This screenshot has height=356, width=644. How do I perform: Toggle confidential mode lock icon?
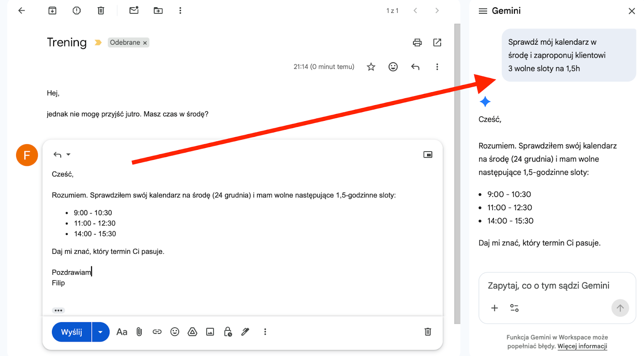[x=228, y=332]
